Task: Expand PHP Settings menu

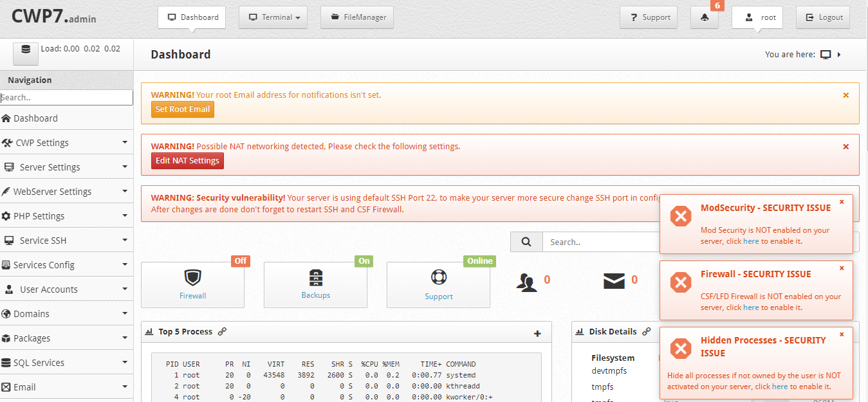Action: [x=67, y=216]
